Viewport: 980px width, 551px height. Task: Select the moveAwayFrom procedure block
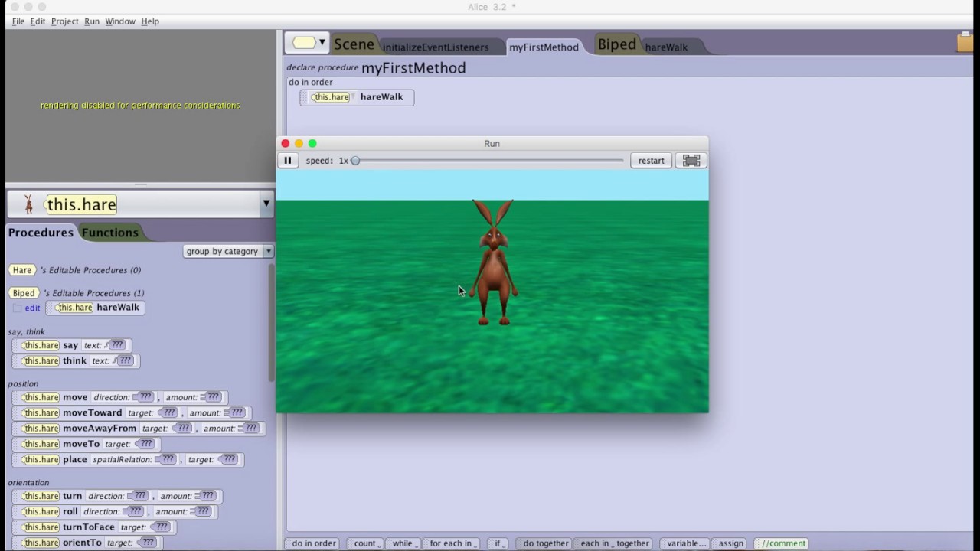click(139, 429)
